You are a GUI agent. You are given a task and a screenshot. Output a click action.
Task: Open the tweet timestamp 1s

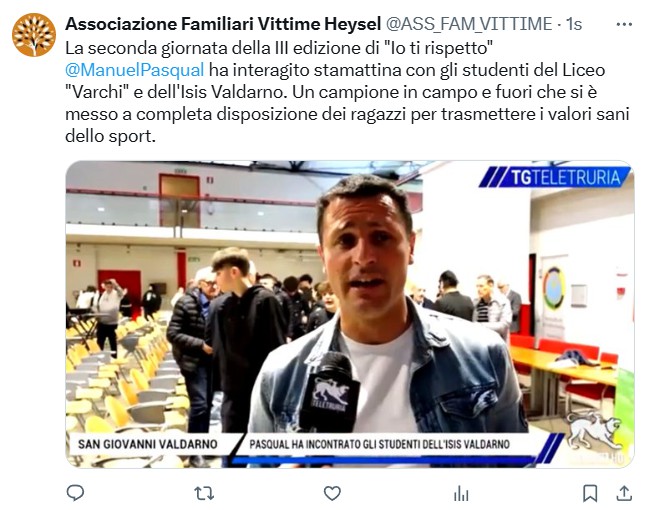(574, 24)
